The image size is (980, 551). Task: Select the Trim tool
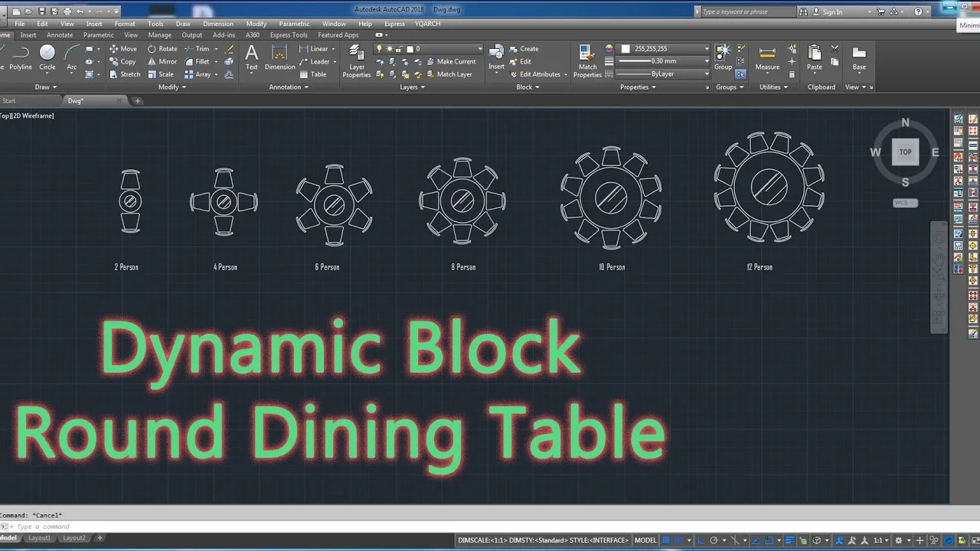[x=197, y=49]
